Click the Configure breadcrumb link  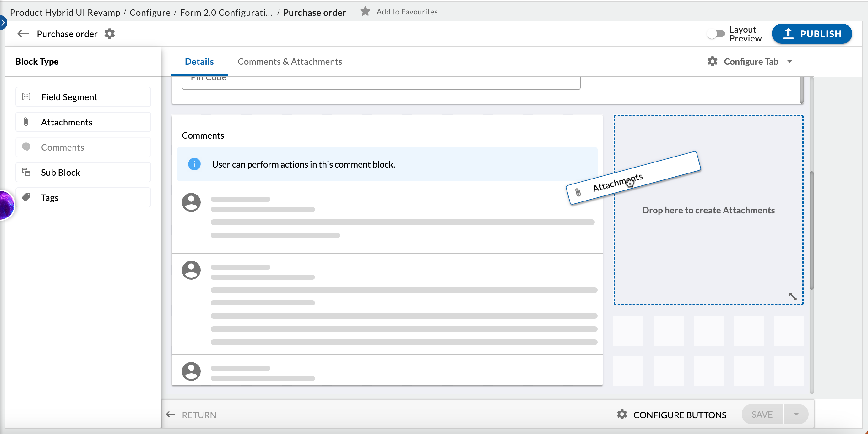click(x=149, y=13)
